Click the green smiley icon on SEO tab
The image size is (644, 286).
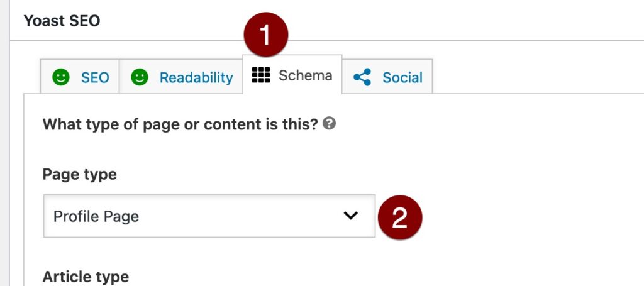pos(61,77)
